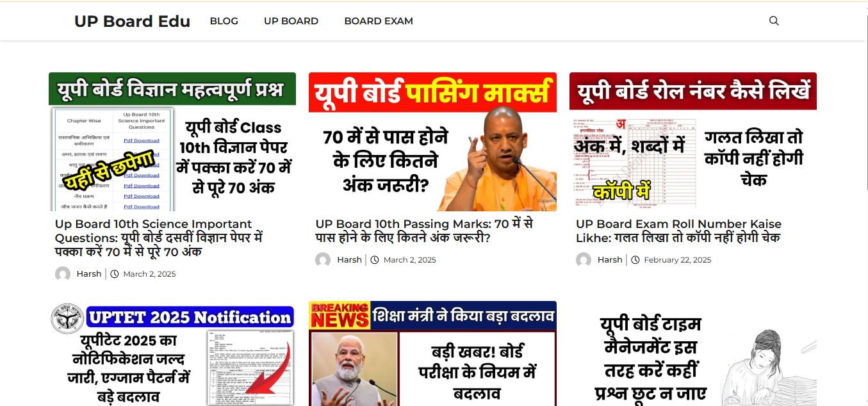The width and height of the screenshot is (868, 406).
Task: Open the UPTET 2025 Notification post thumbnail
Action: tap(172, 353)
